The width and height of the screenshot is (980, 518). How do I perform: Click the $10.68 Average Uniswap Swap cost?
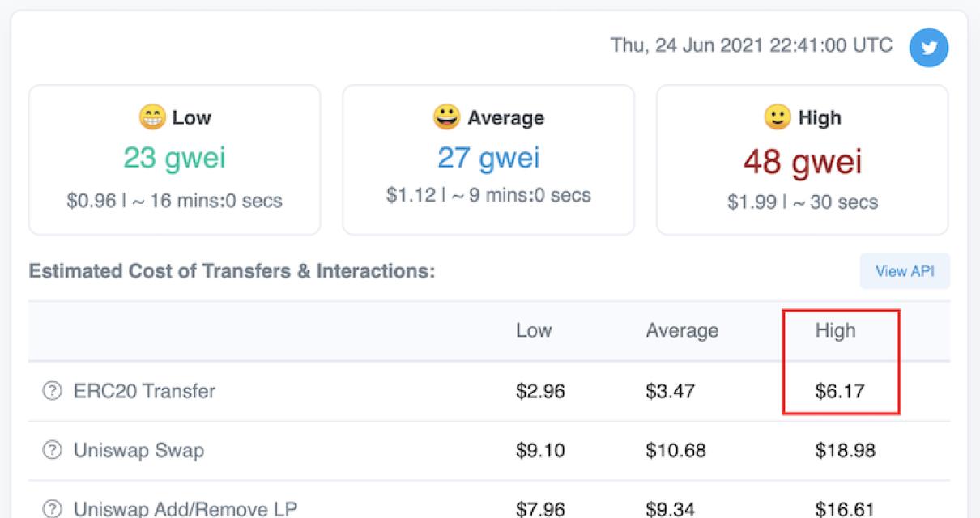pos(675,451)
